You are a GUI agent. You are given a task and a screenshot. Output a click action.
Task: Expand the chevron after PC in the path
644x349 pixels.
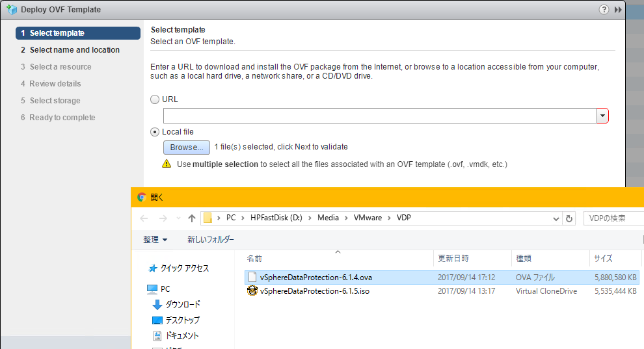243,218
